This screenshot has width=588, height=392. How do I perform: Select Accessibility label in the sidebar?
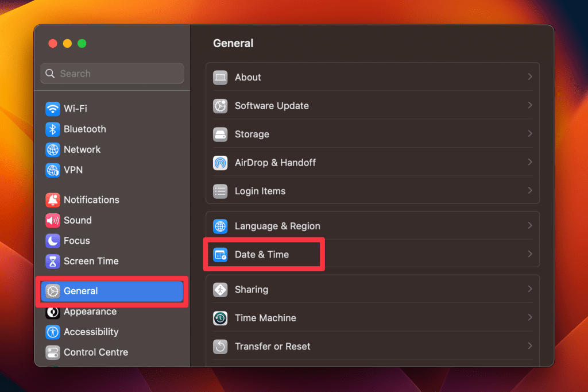pyautogui.click(x=91, y=332)
